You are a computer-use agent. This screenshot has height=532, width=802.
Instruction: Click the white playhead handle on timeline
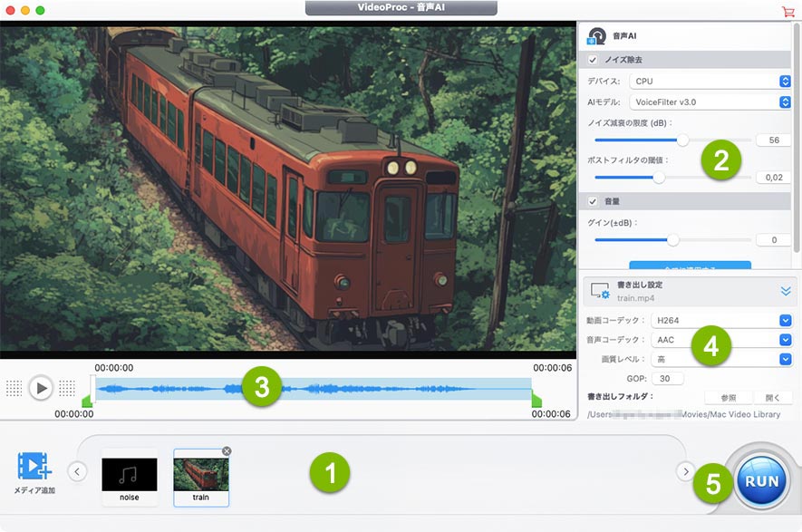92,389
